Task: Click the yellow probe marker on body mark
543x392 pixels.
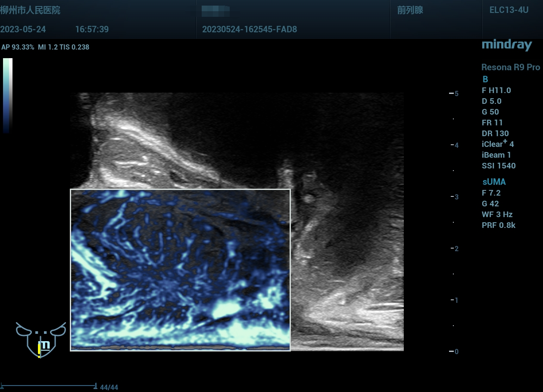Action: pyautogui.click(x=39, y=350)
